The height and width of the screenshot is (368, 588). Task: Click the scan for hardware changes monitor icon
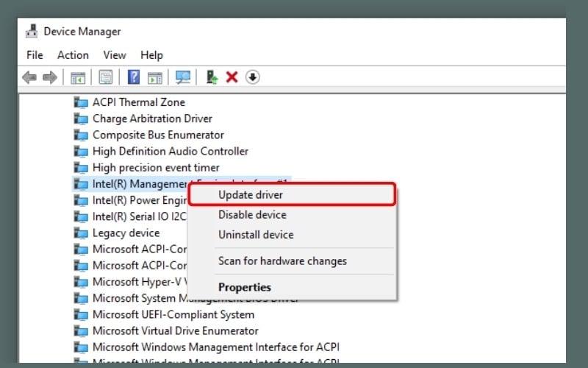183,77
